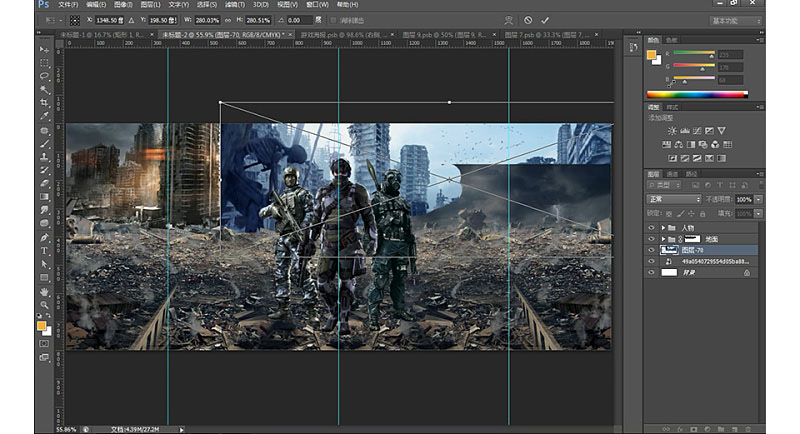This screenshot has width=800, height=434.
Task: Add a Curves adjustment icon
Action: [x=697, y=131]
